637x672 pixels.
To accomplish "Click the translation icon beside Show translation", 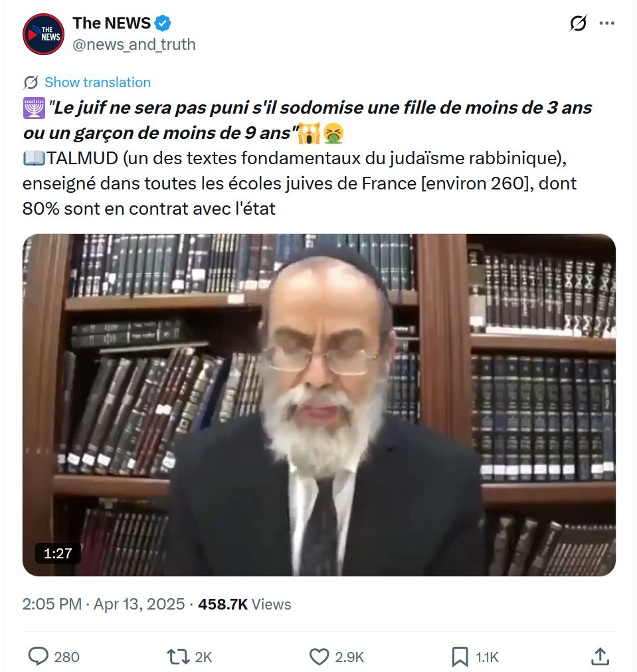I will point(31,82).
